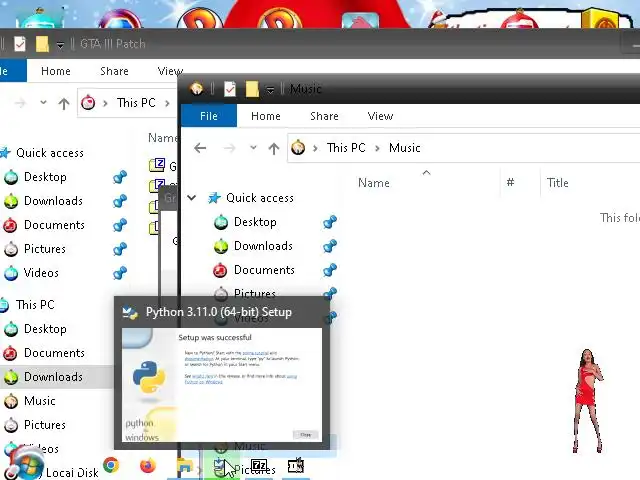Select Local Disk in GTA III Patch sidebar

pos(72,473)
